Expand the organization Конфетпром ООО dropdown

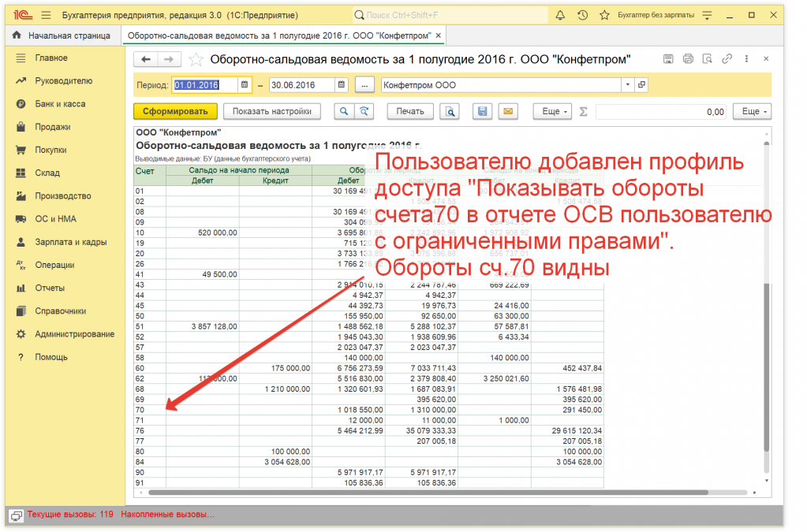tap(627, 85)
